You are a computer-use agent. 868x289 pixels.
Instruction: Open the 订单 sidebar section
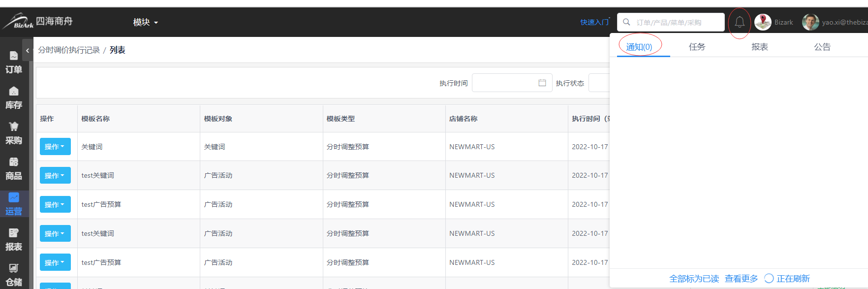click(x=14, y=63)
